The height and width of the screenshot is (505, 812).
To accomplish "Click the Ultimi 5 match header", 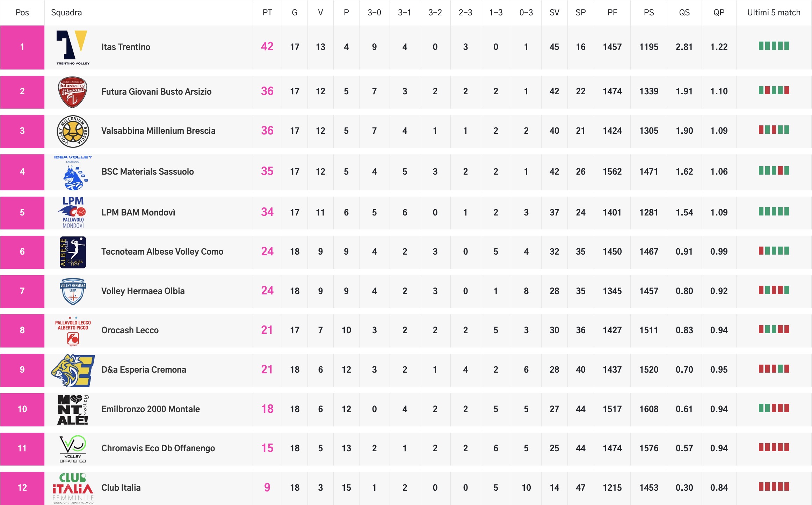I will click(x=774, y=13).
